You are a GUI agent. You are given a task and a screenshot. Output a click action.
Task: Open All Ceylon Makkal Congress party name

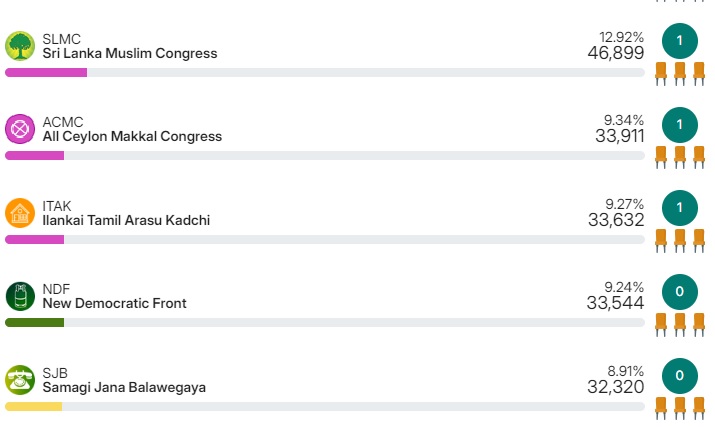[x=132, y=137]
